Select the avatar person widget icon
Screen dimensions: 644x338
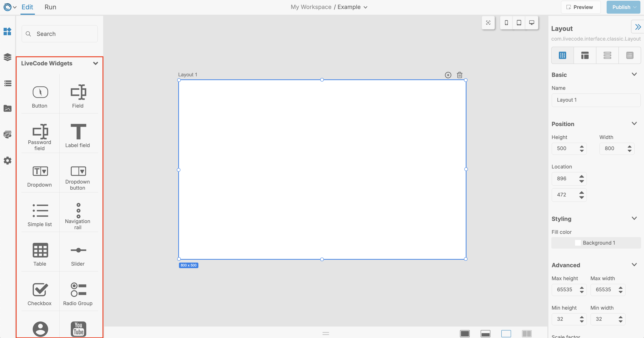point(40,329)
